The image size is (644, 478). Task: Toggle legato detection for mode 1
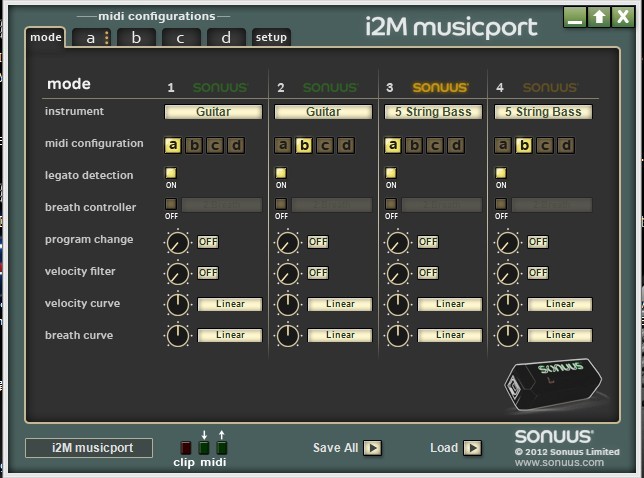tap(171, 172)
